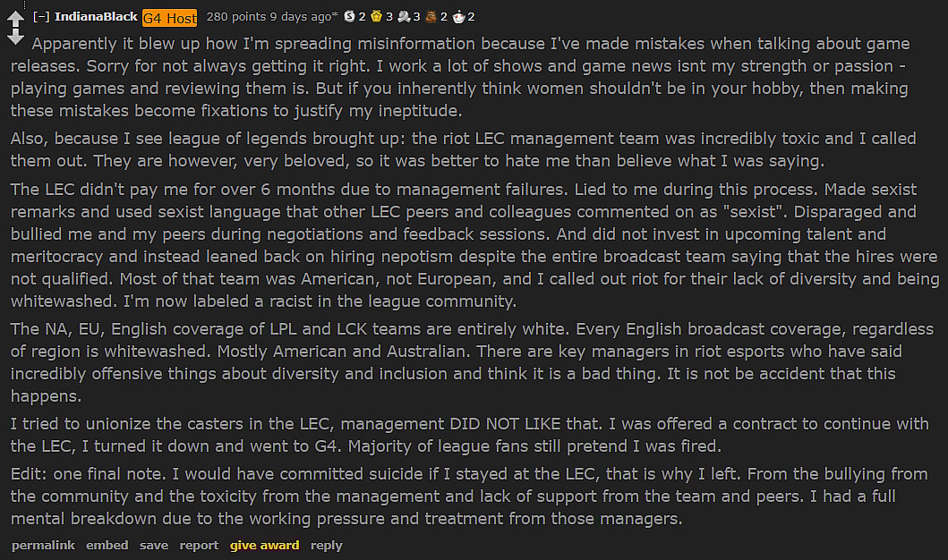Give award to this comment
Viewport: 948px width, 560px height.
coord(264,545)
